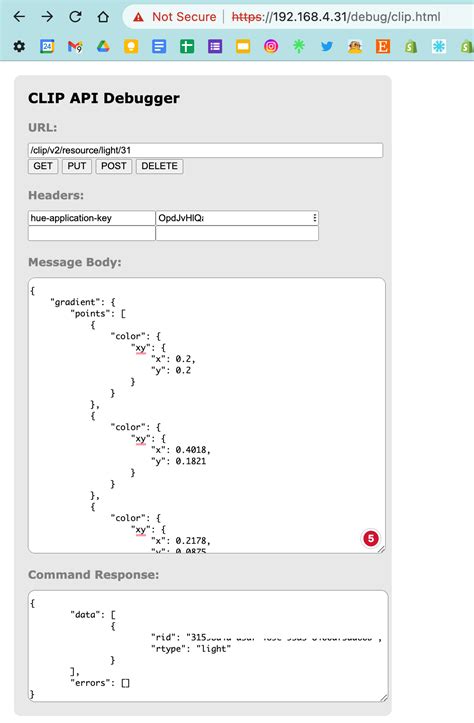
Task: Open the settings gear bookmark
Action: 19,46
